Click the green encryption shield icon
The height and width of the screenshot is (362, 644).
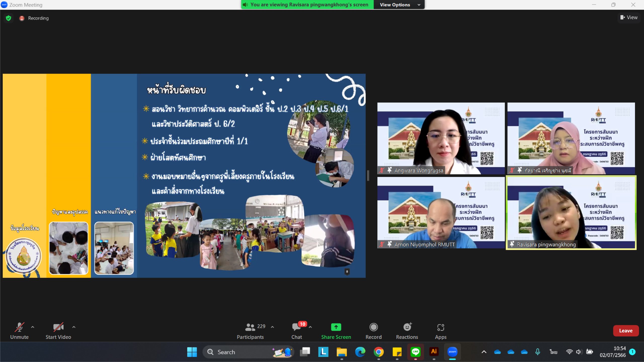pyautogui.click(x=9, y=18)
